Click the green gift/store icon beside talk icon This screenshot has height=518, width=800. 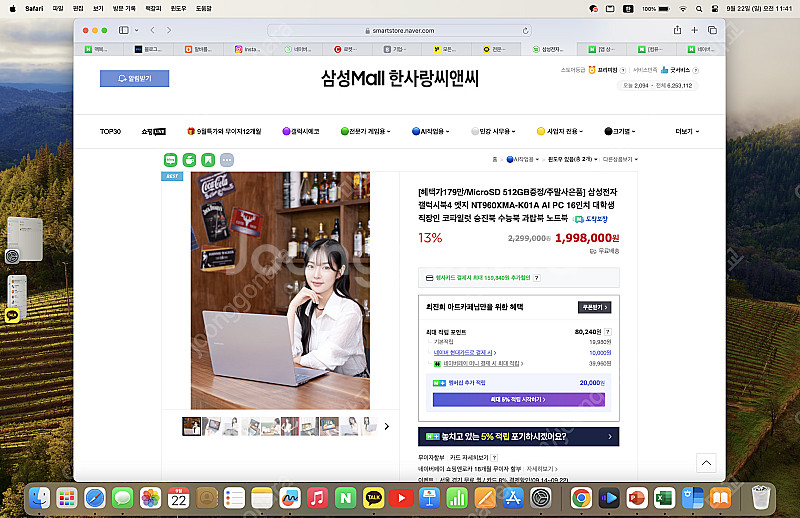(189, 160)
